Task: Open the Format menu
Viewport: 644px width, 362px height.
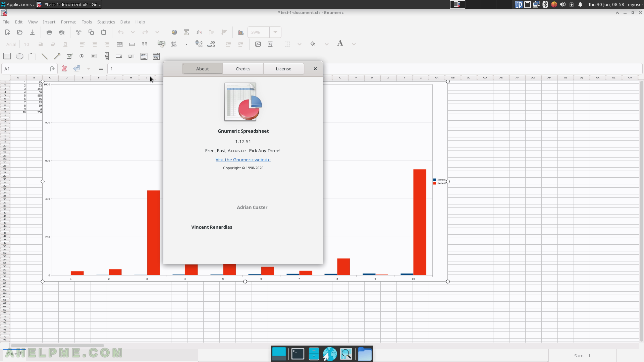Action: coord(68,22)
